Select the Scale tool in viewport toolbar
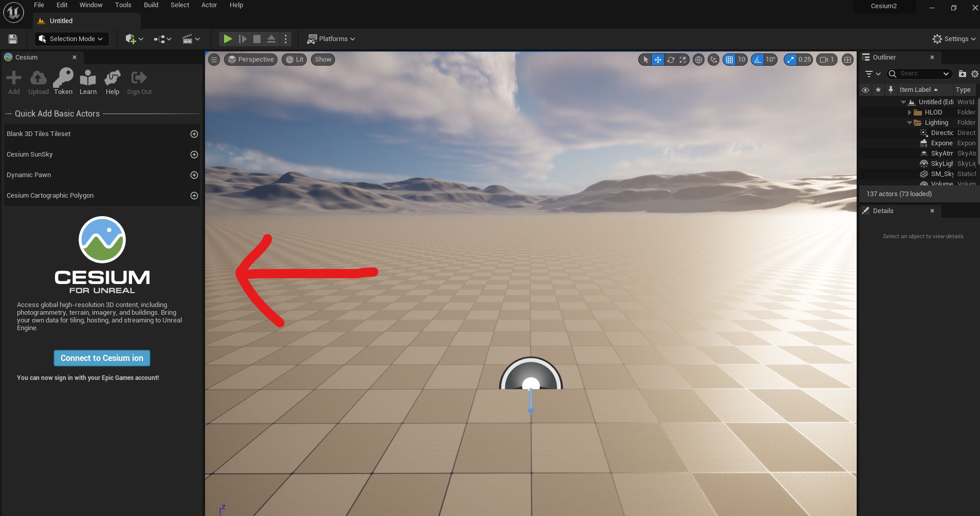The image size is (980, 516). (683, 60)
